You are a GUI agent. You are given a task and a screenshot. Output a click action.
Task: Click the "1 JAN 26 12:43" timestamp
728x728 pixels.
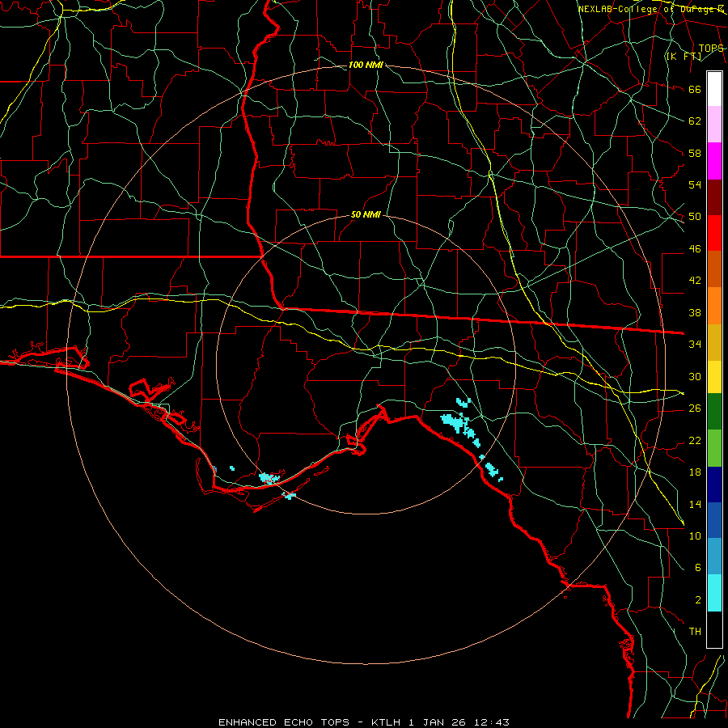[x=459, y=722]
